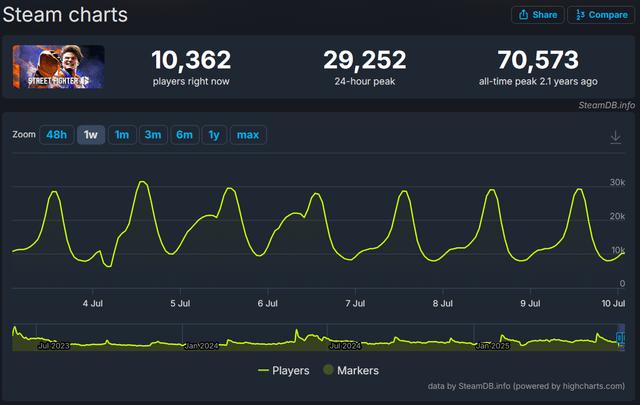The width and height of the screenshot is (640, 405).
Task: Set chart zoom to 1y
Action: pyautogui.click(x=214, y=135)
